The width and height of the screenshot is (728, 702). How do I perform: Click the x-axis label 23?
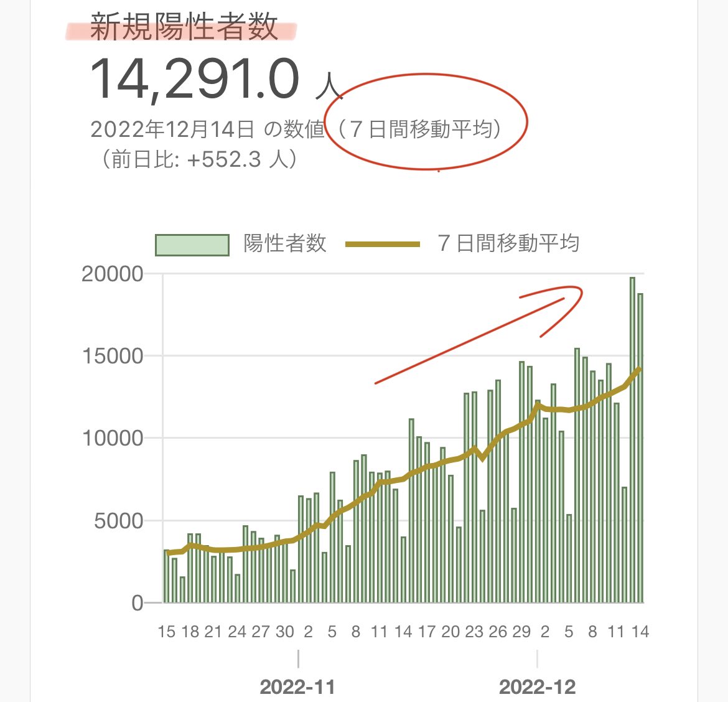(474, 632)
